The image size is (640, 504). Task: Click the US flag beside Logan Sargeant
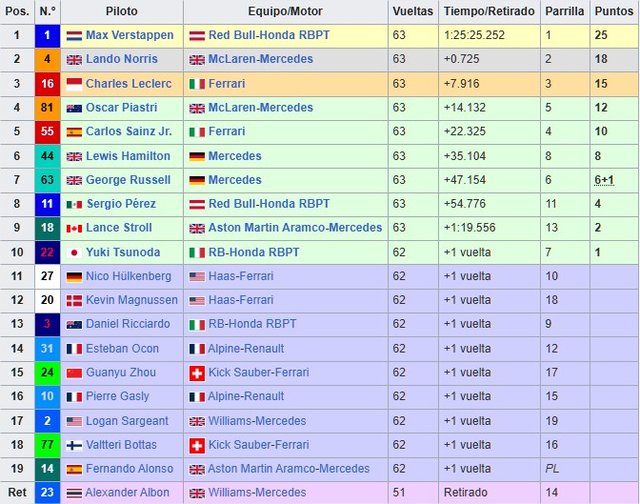(x=74, y=421)
